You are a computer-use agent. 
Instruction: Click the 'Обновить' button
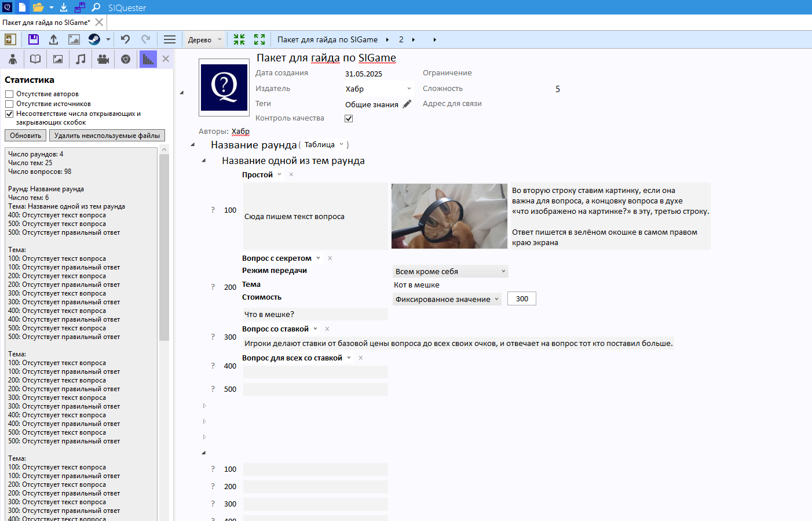click(25, 135)
